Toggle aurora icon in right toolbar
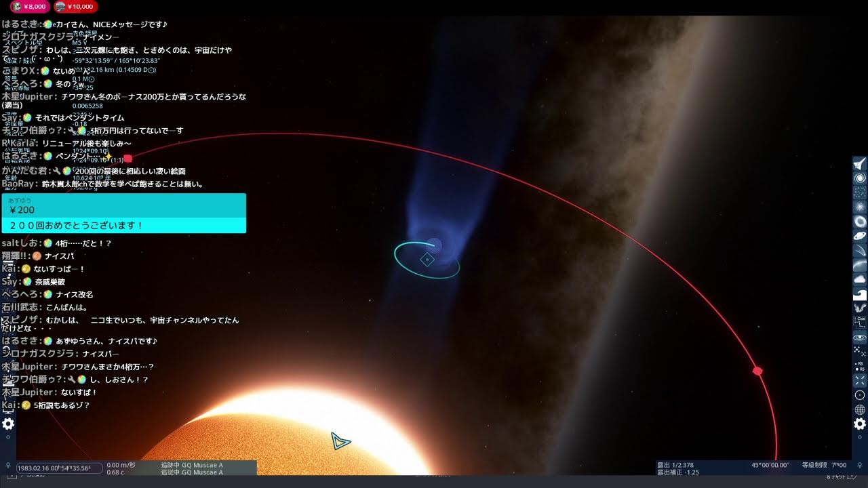 click(859, 308)
